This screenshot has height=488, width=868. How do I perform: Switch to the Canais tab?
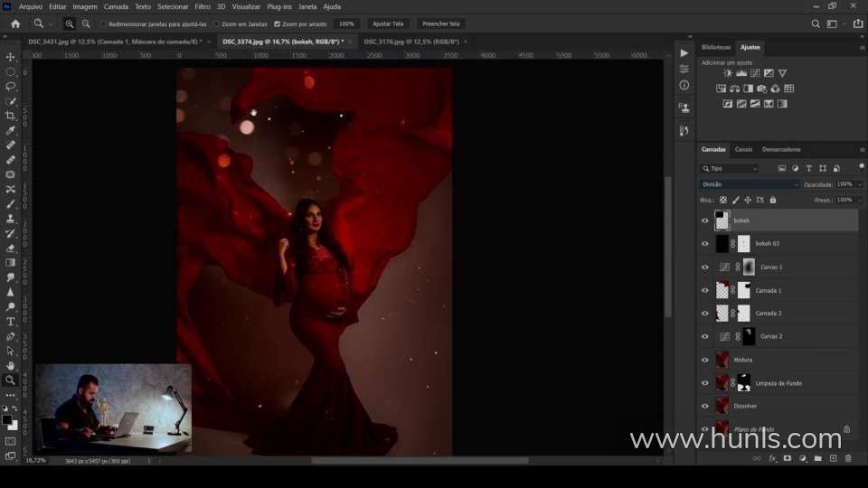[743, 149]
